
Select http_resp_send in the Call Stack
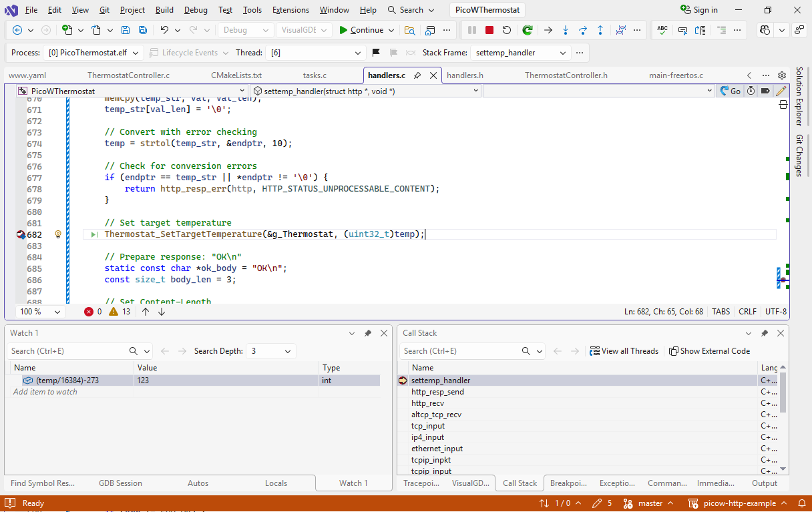coord(437,392)
